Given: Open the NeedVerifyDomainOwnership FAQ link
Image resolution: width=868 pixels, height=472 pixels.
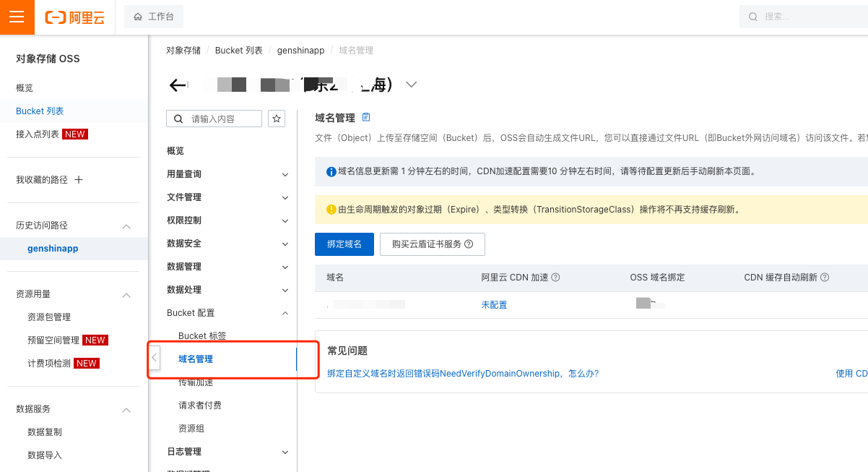Looking at the screenshot, I should pos(463,374).
